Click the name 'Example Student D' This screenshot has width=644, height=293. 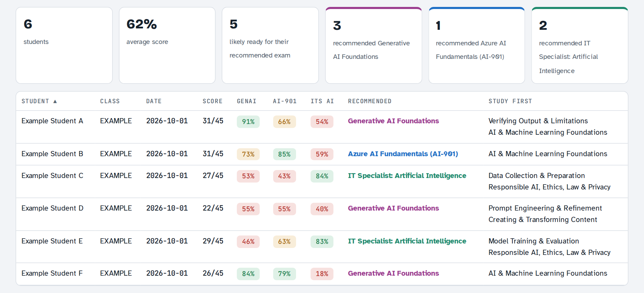tap(52, 208)
